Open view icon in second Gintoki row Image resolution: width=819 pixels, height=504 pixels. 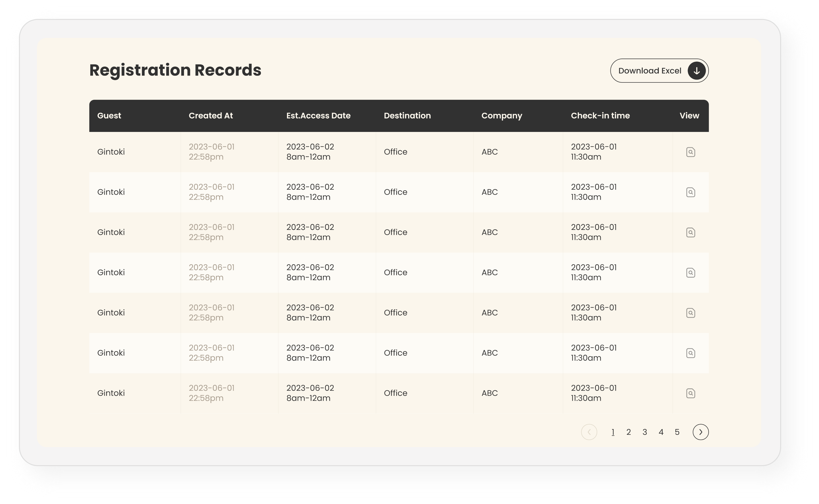coord(691,192)
